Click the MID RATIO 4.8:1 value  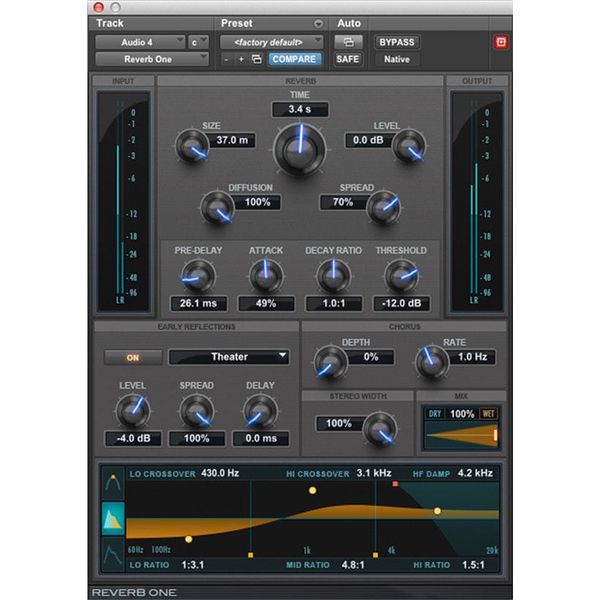[353, 565]
